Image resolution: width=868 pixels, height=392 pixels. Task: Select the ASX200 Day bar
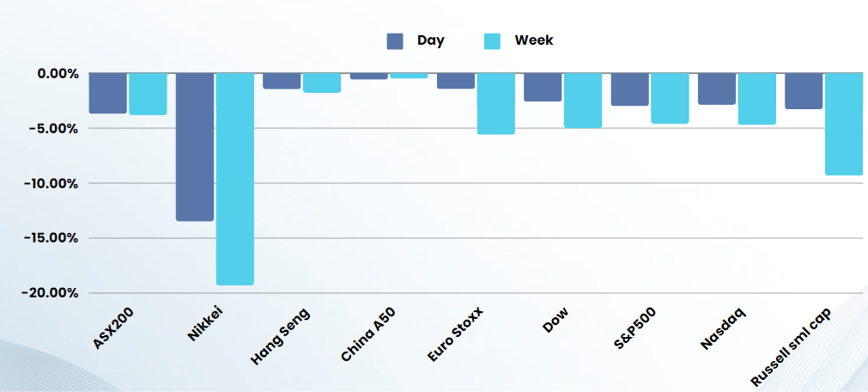[108, 93]
